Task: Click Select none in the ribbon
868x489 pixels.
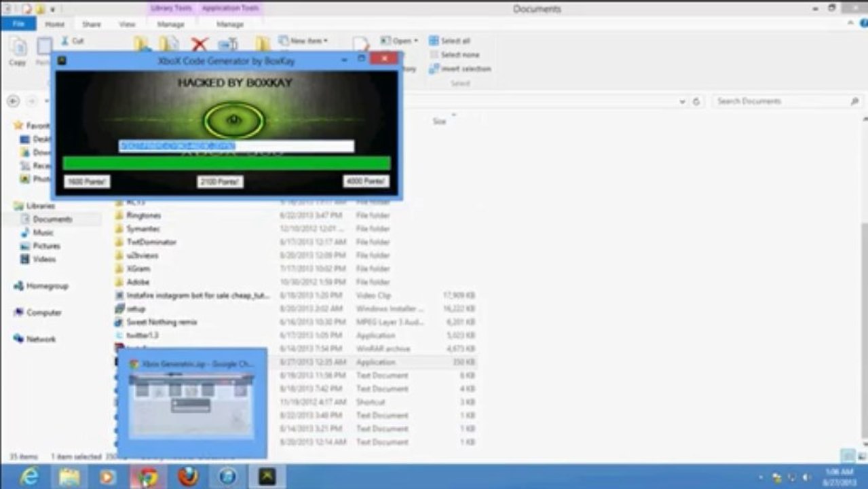Action: (x=454, y=54)
